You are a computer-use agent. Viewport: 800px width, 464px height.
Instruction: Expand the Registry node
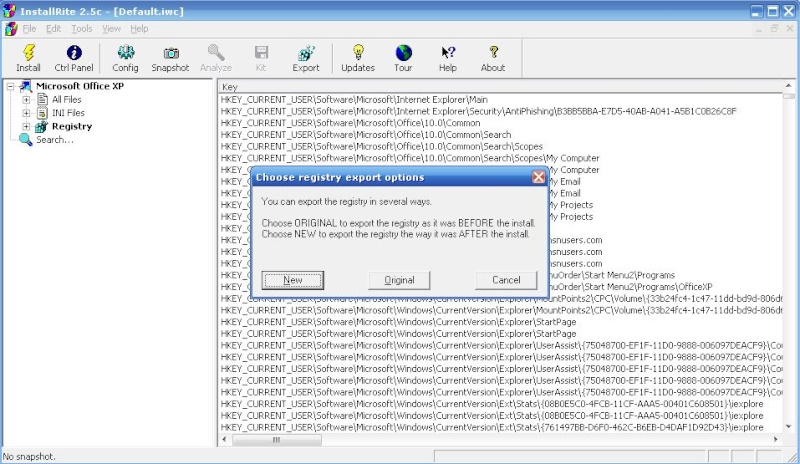26,126
